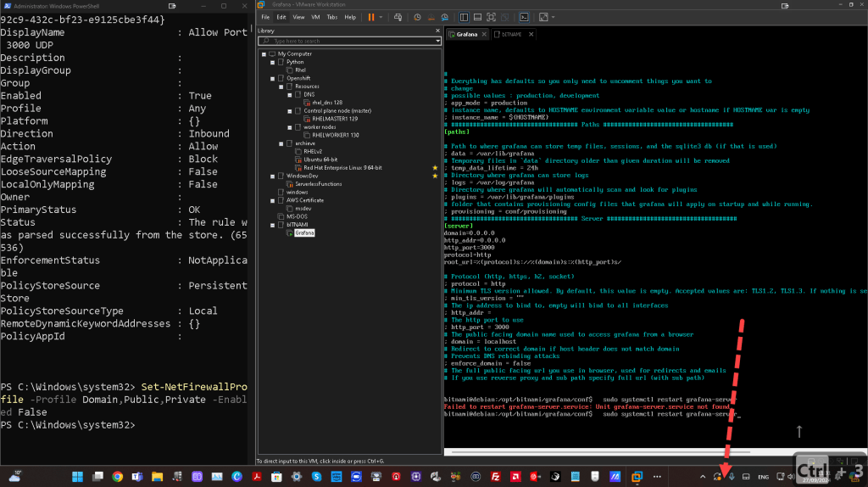Open the power options dropdown next to pause

pyautogui.click(x=381, y=17)
